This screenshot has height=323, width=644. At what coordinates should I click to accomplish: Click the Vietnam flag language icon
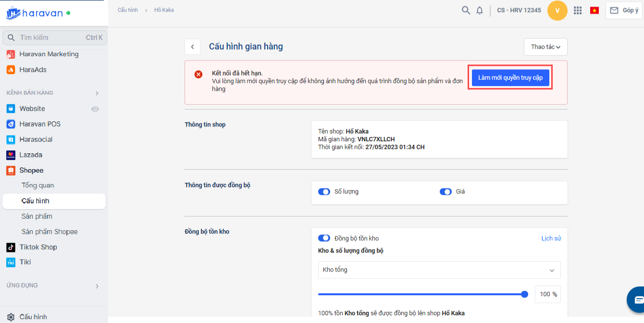(x=594, y=11)
